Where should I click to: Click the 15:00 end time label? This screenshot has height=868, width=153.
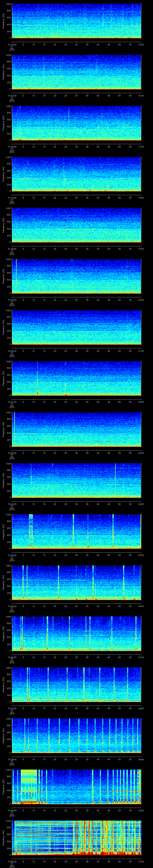[141, 44]
